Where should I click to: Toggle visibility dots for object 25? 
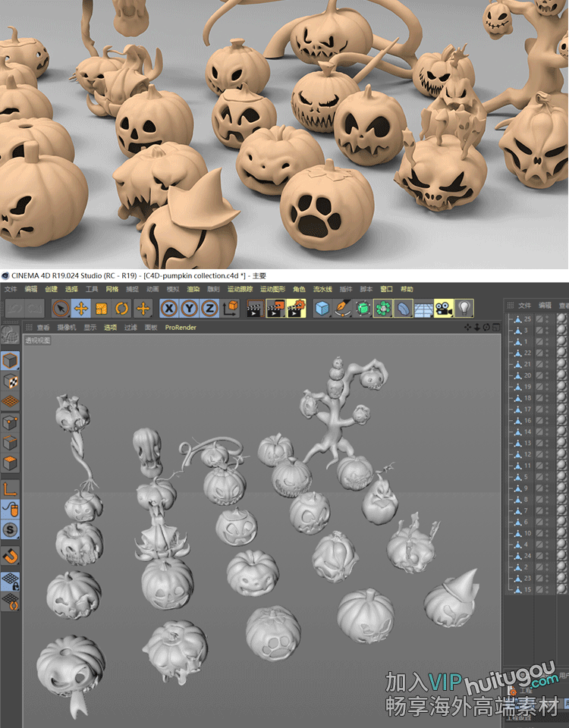pos(548,319)
